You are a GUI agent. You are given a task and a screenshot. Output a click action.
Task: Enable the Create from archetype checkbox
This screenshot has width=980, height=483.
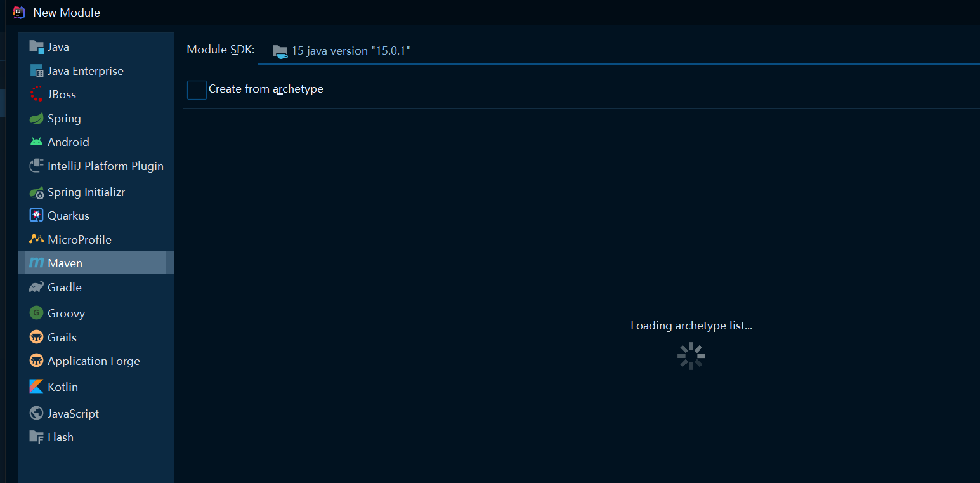(x=197, y=89)
